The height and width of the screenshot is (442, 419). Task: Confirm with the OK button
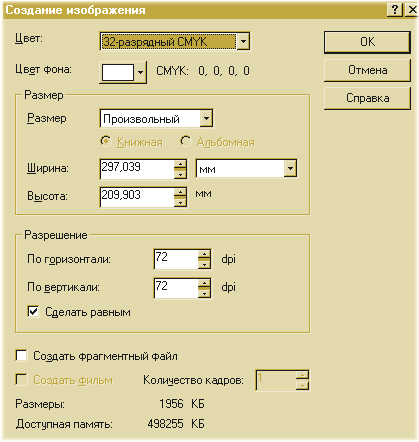click(367, 42)
